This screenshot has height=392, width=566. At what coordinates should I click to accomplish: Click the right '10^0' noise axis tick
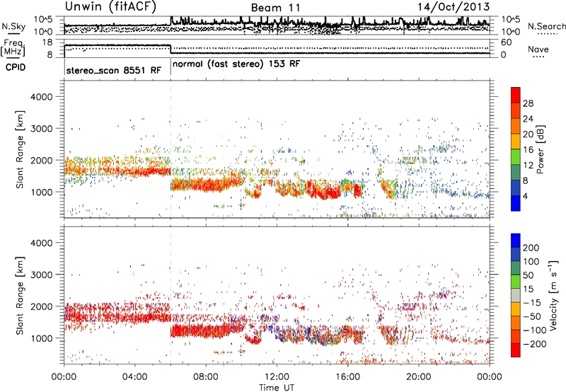point(511,32)
